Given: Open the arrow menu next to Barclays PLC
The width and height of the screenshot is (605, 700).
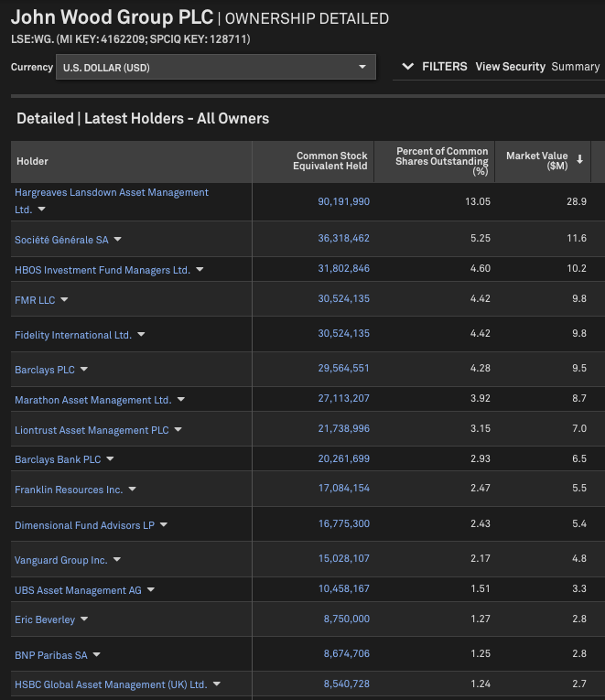Looking at the screenshot, I should [x=84, y=369].
